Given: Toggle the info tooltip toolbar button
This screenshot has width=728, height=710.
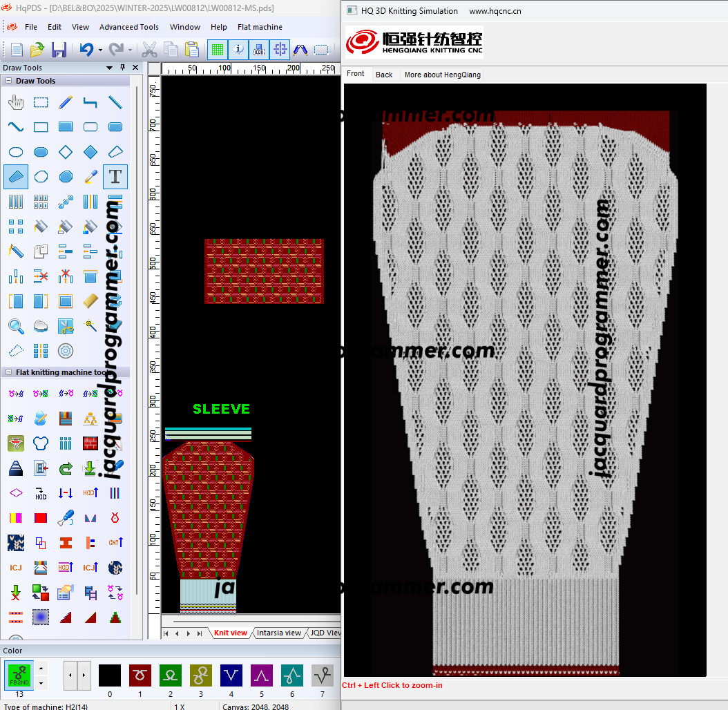Looking at the screenshot, I should click(238, 50).
